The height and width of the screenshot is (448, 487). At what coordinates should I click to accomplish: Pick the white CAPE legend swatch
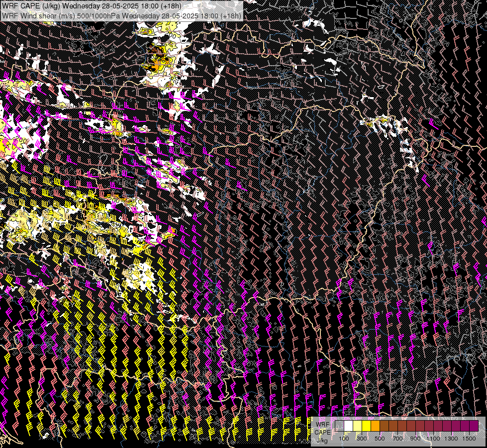click(349, 426)
